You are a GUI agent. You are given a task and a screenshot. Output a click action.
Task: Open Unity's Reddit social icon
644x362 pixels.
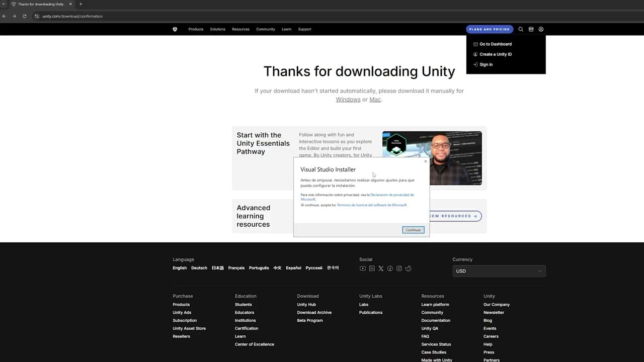(408, 268)
